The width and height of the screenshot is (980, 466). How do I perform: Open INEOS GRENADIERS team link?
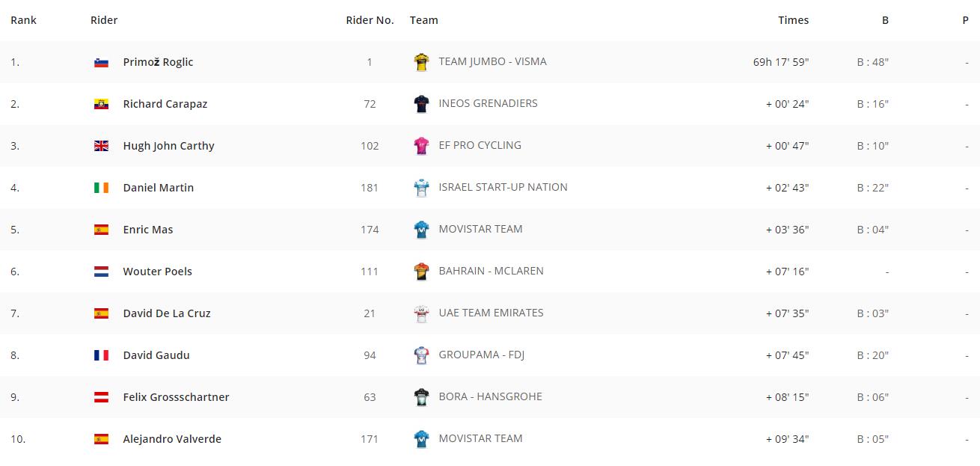(488, 103)
